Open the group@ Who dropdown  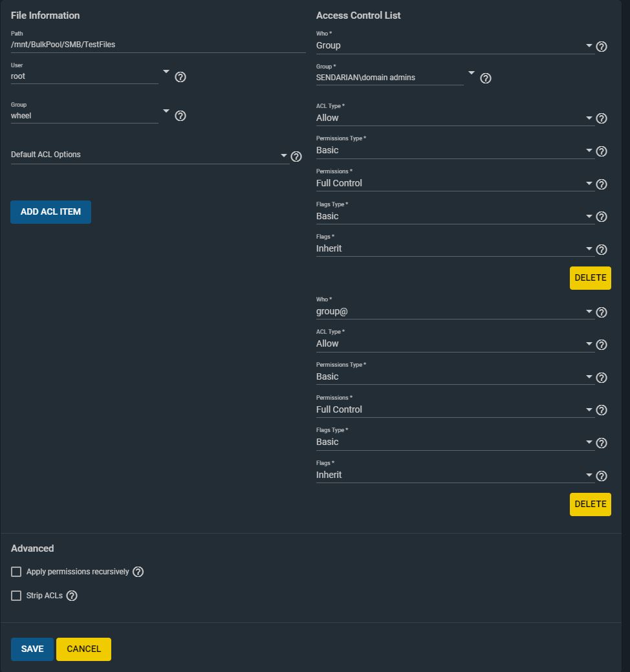pyautogui.click(x=455, y=312)
